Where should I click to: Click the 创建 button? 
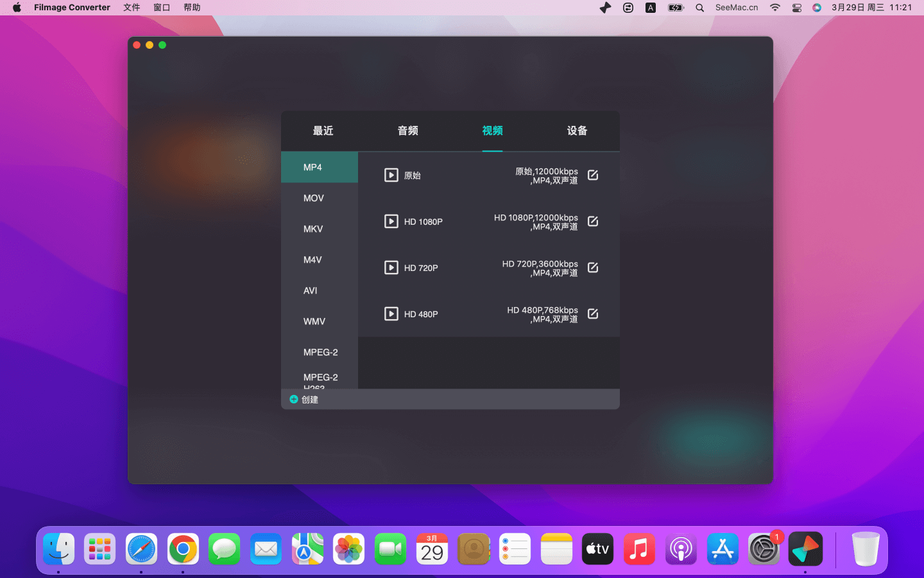click(x=310, y=399)
